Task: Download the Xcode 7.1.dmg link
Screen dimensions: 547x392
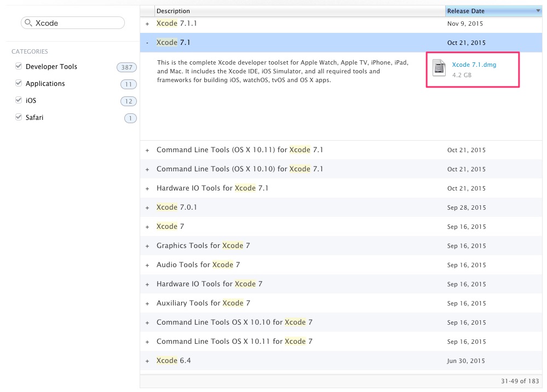Action: point(474,65)
